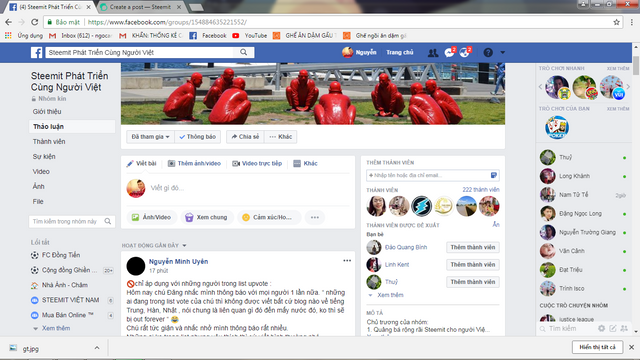
Task: Click new message compose icon in chat bar
Action: 613,328
